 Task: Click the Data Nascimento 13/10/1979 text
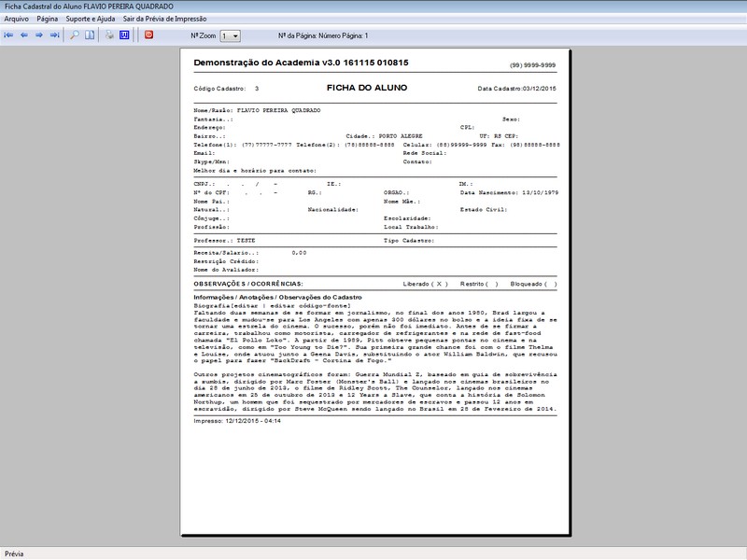tap(509, 193)
